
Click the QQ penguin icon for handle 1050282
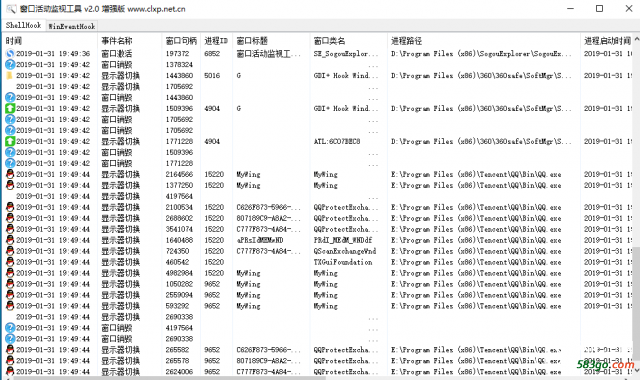point(10,284)
